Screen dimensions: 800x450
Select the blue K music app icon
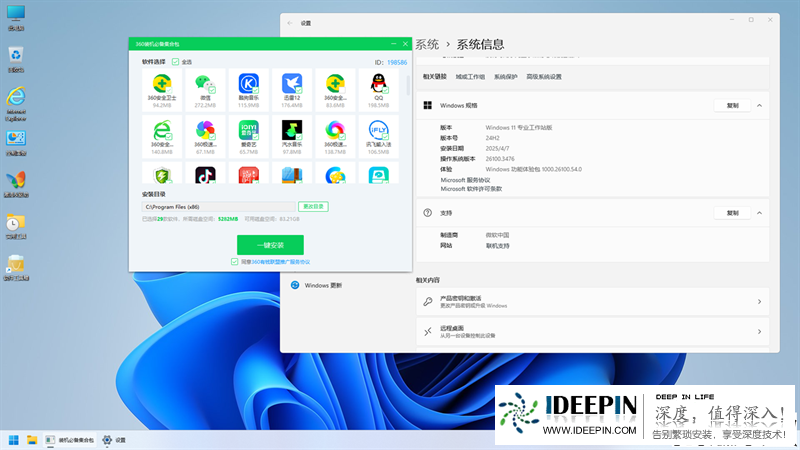(248, 84)
